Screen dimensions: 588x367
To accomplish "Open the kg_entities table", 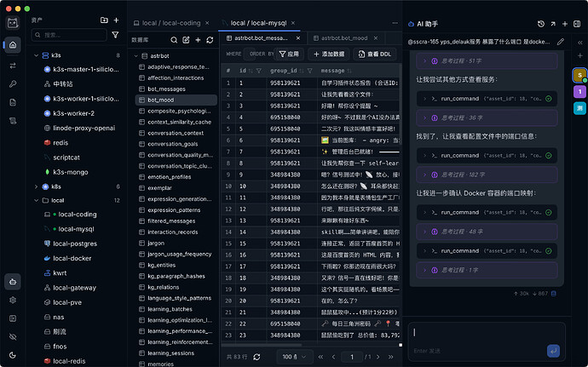I will 162,265.
